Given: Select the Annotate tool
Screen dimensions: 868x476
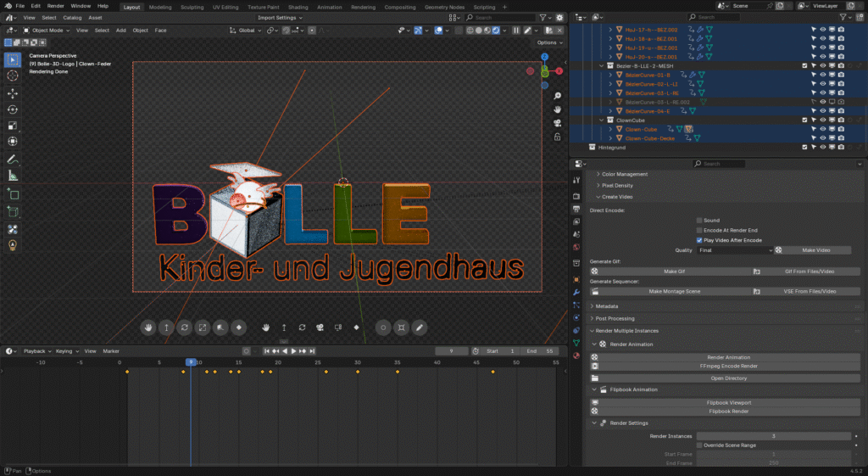Looking at the screenshot, I should [x=13, y=160].
